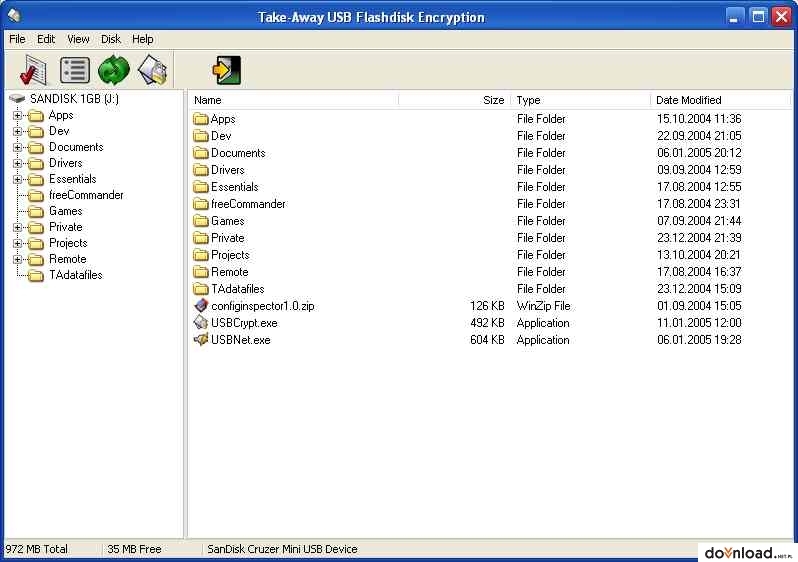Select the Remote label in the tree

pyautogui.click(x=68, y=259)
